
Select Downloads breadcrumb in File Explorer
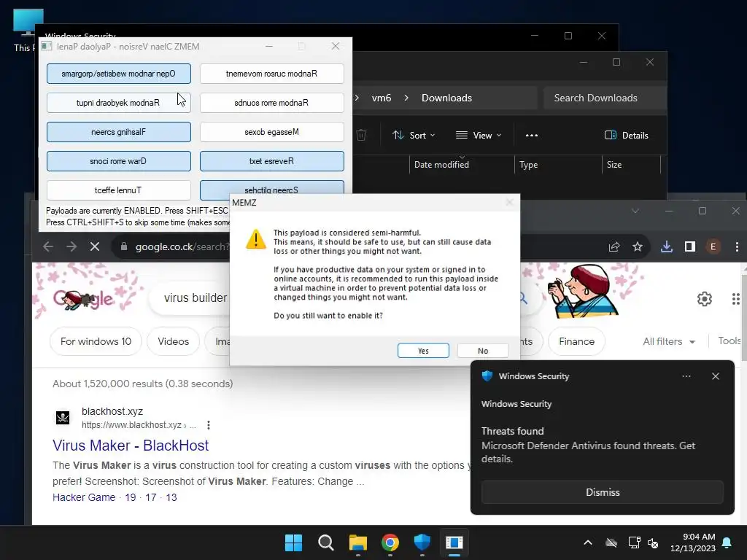coord(446,98)
